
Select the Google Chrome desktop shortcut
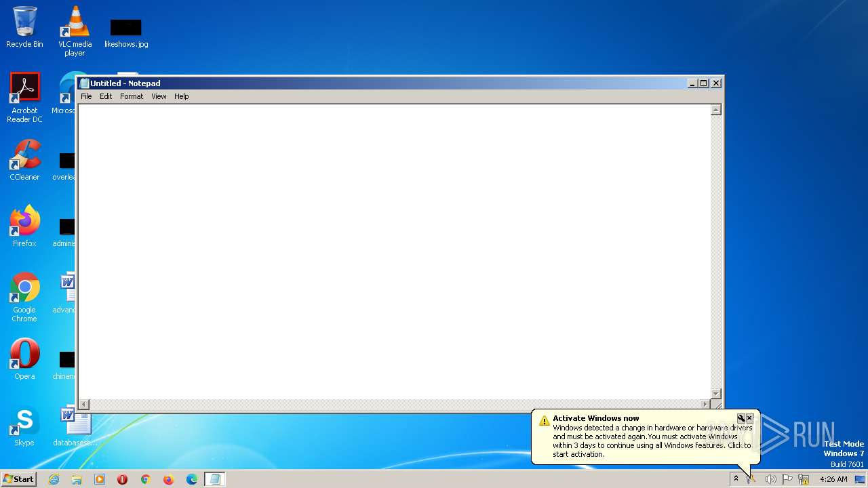pyautogui.click(x=24, y=297)
